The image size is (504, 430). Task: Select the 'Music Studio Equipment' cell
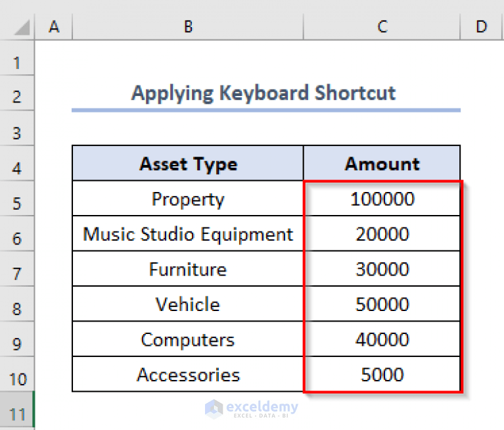click(x=188, y=233)
